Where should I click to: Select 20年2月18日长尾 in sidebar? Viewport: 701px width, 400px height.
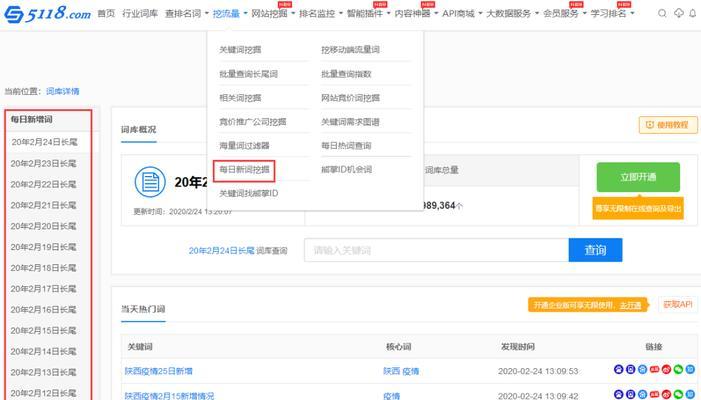43,268
